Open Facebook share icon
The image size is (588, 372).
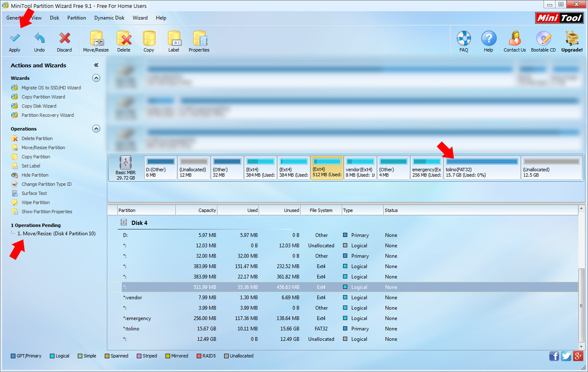coord(554,356)
